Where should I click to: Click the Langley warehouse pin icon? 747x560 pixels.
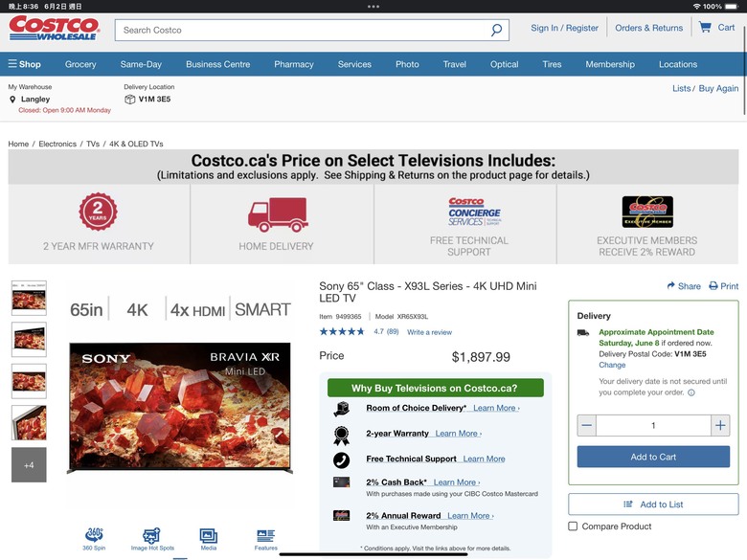coord(12,99)
